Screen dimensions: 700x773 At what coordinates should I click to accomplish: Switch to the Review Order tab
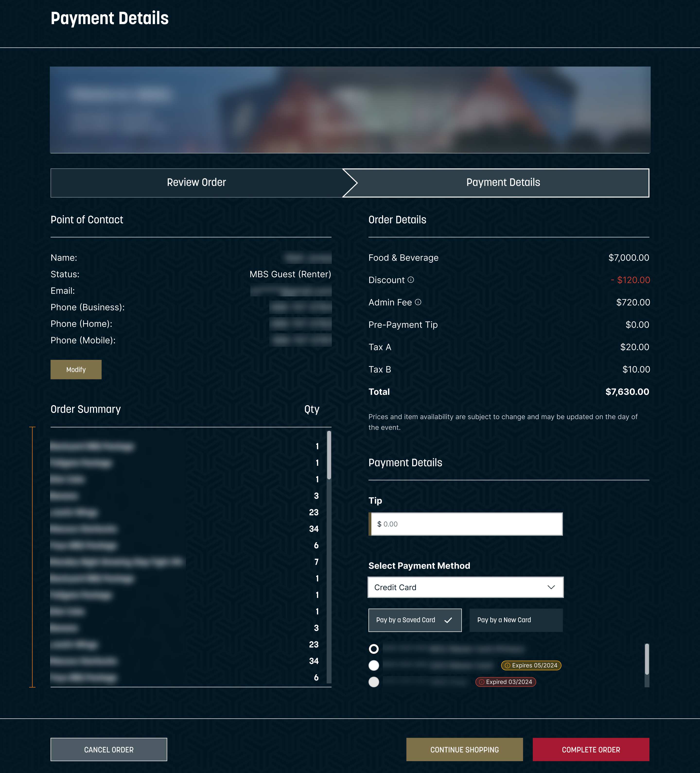[196, 182]
